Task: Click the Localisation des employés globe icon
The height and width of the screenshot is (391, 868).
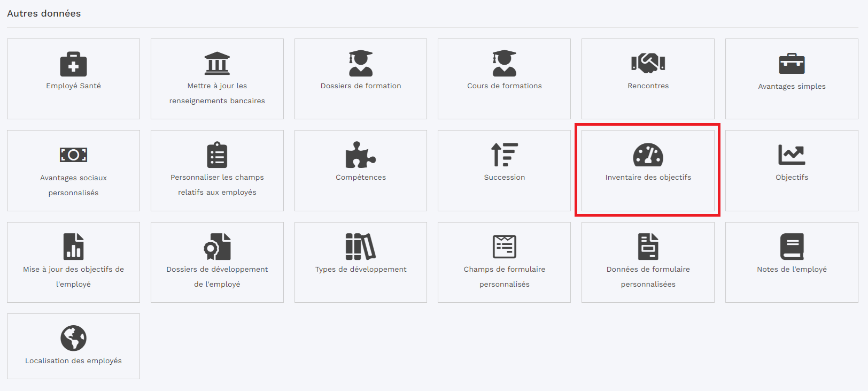Action: (x=73, y=338)
